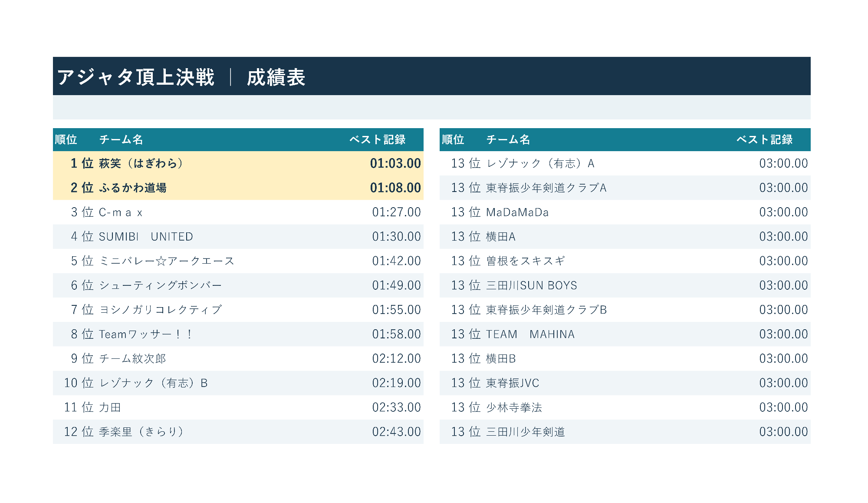This screenshot has width=868, height=503.
Task: Click the record 02:43.00
Action: pos(396,432)
